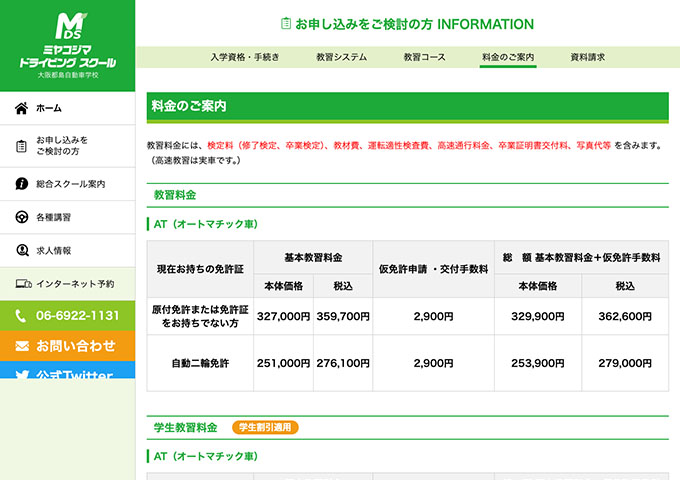Click the 料金のご案内 green heading banner
This screenshot has height=480, width=680.
(408, 107)
